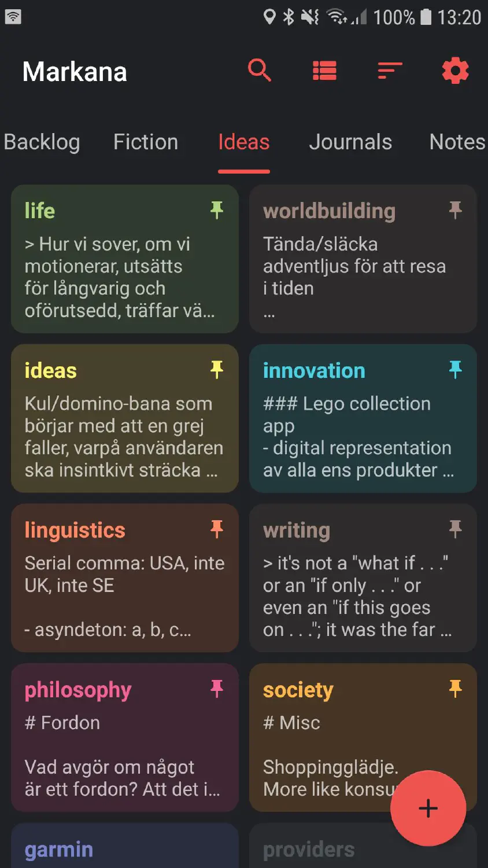
Task: Switch to the Journals tab
Action: [350, 142]
